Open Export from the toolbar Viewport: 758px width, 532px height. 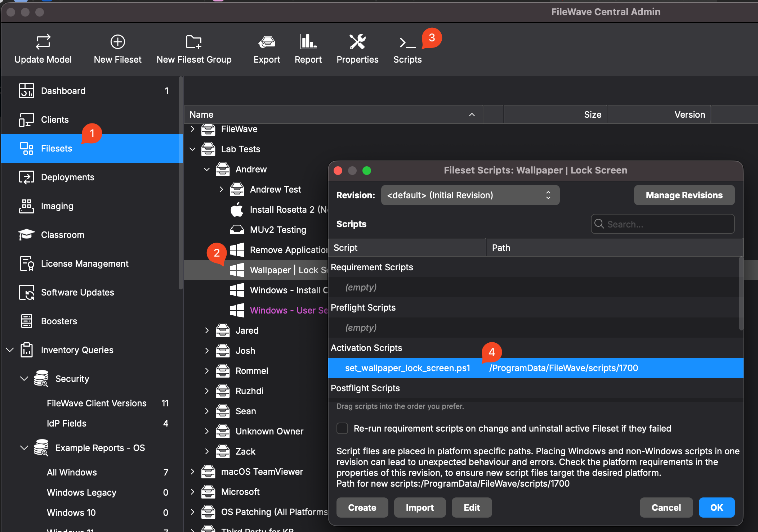(267, 42)
